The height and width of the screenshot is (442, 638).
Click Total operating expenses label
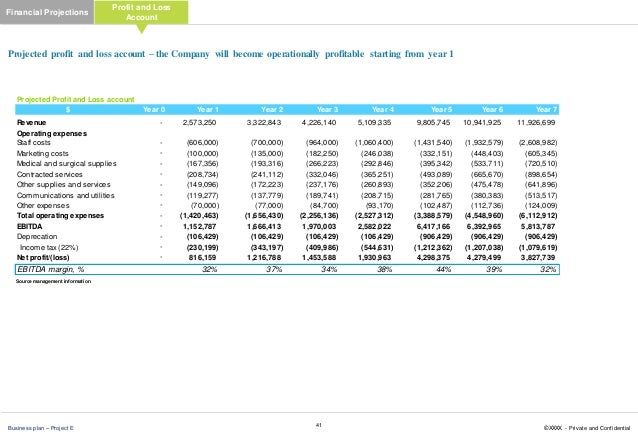tap(60, 216)
